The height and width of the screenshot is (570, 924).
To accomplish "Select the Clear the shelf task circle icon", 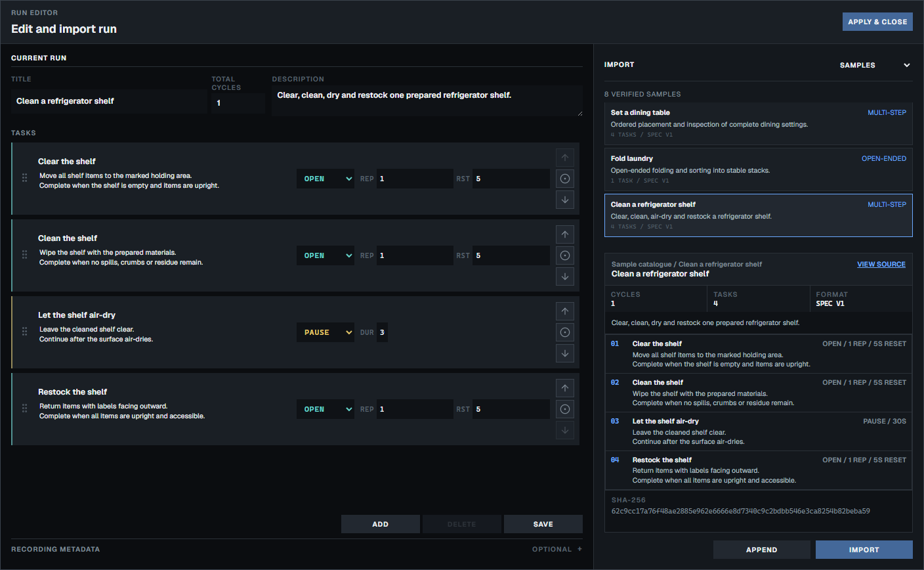I will [x=565, y=179].
